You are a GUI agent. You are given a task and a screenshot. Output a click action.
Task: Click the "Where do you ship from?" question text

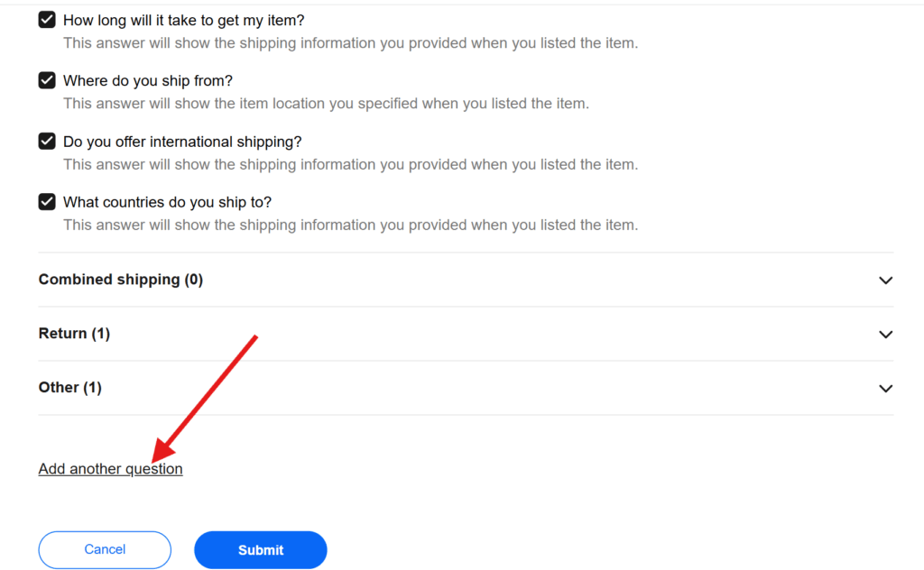147,81
